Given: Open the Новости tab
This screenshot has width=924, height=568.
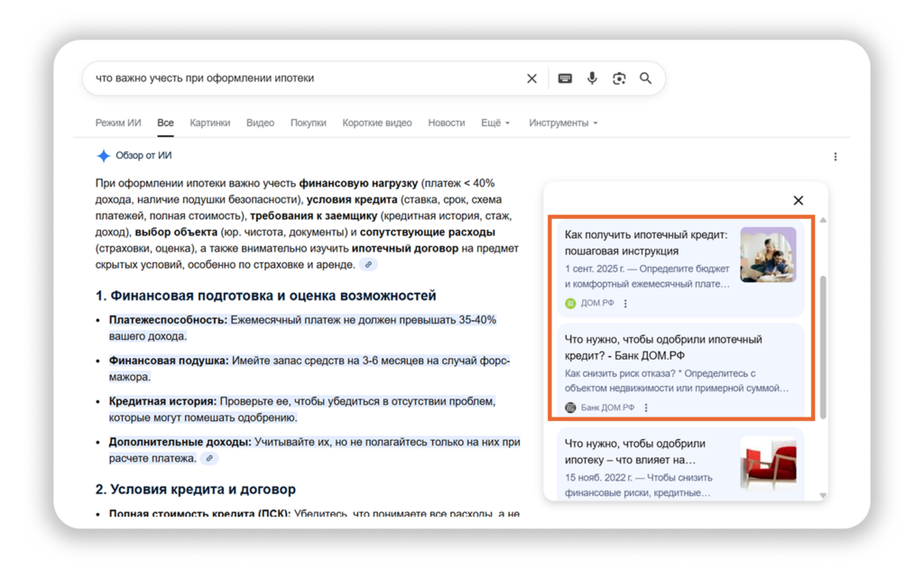Looking at the screenshot, I should tap(446, 123).
